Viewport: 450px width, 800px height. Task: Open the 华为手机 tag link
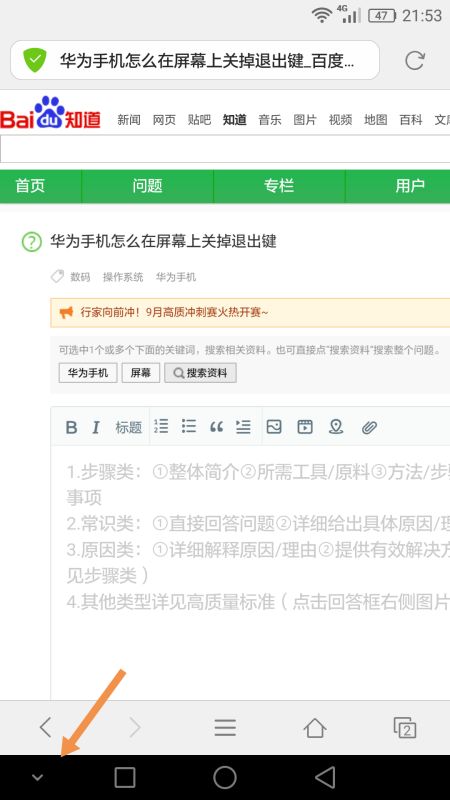coord(176,277)
